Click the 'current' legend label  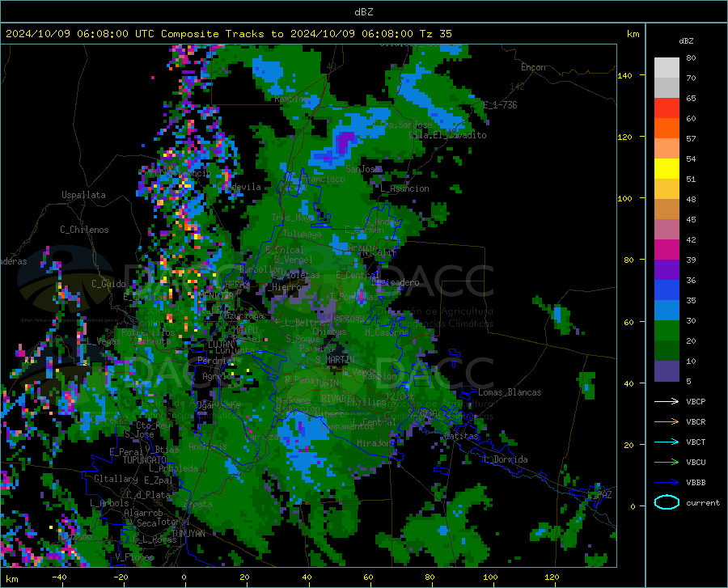[x=703, y=502]
